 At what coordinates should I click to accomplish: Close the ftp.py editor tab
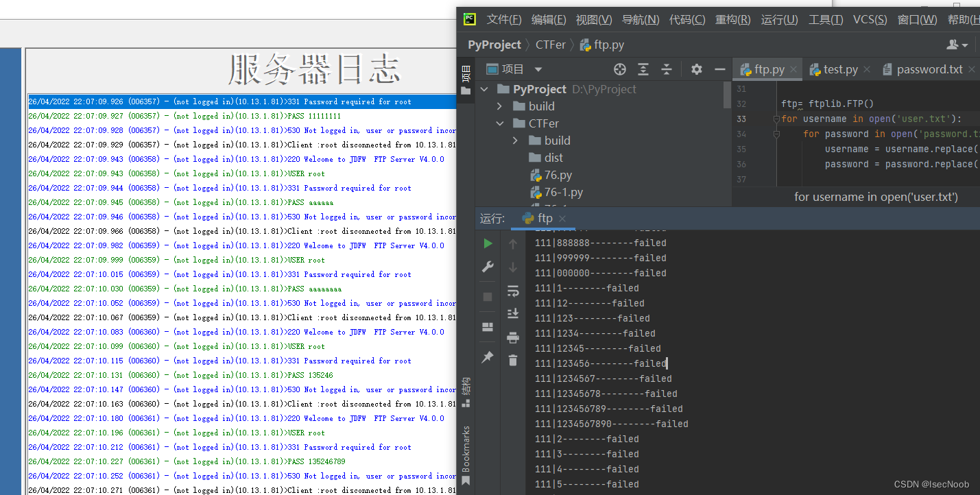[x=793, y=69]
